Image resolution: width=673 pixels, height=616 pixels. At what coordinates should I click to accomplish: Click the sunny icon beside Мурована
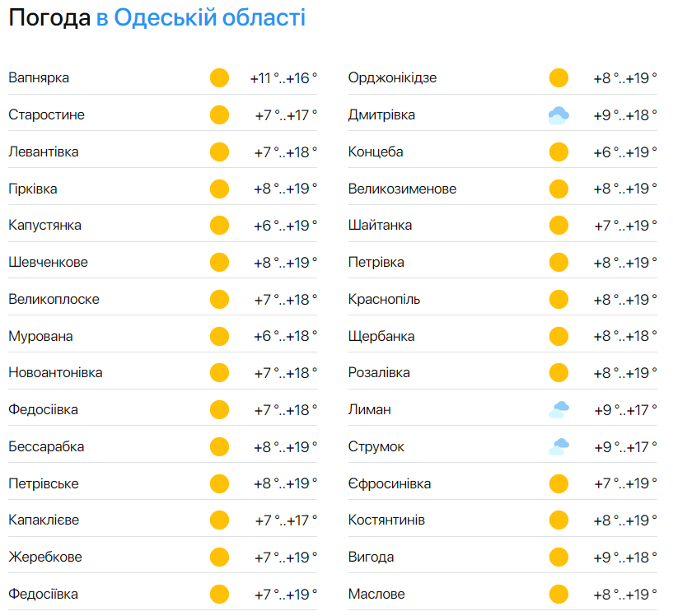pos(219,336)
